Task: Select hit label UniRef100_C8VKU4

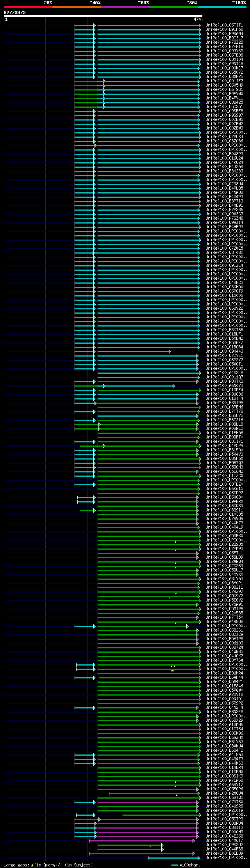Action: 224,746
